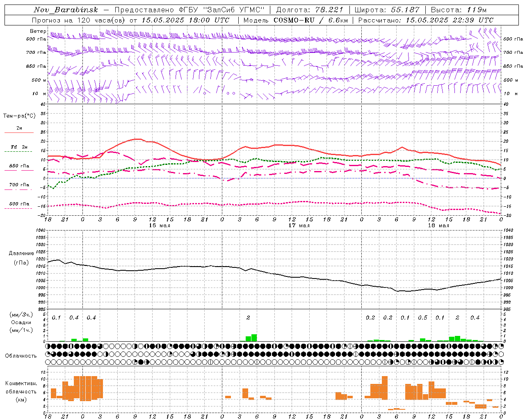Select the Модель COSMO-RU / 6.6км text
Image resolution: width=525 pixels, height=420 pixels.
coord(296,20)
